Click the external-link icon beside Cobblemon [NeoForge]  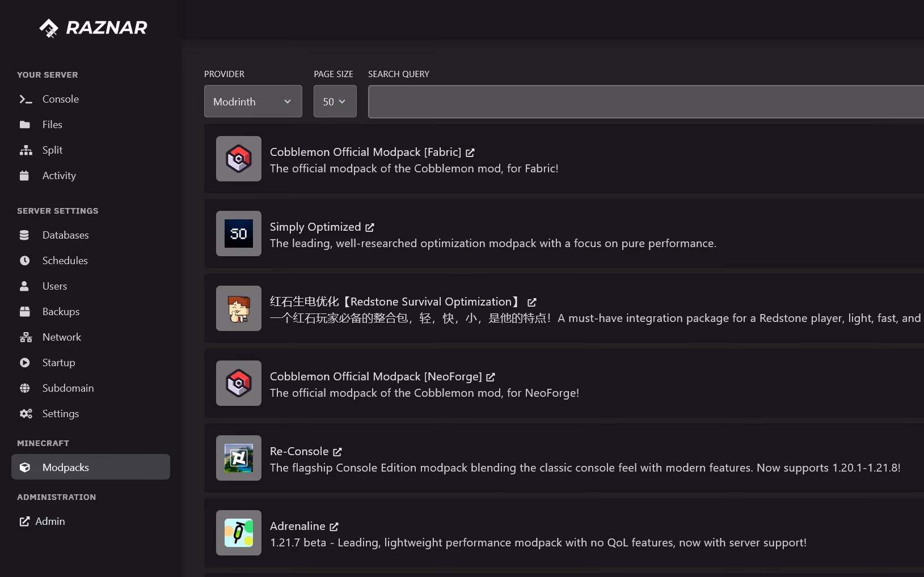(x=491, y=377)
